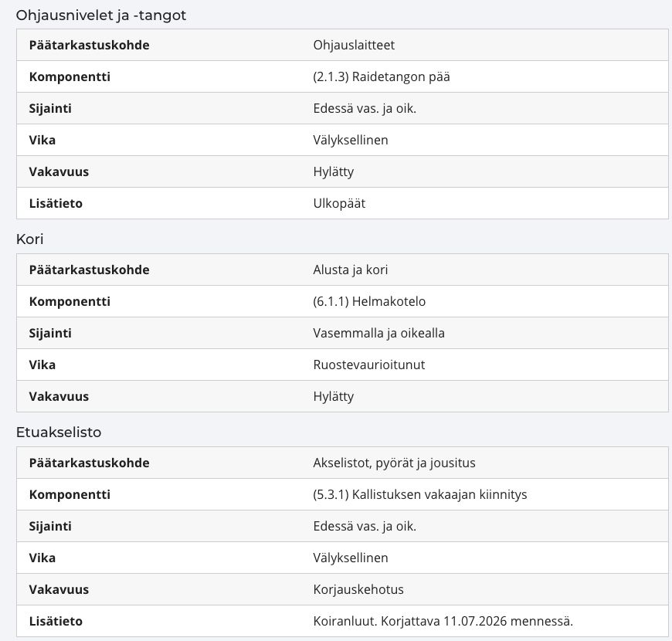Click Hylätty in the Ohjausnivelet table

[334, 171]
